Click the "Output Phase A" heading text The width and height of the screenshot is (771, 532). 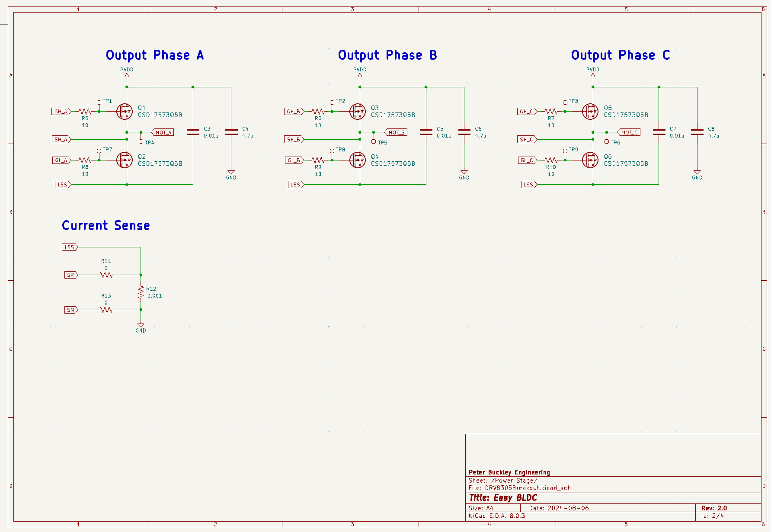point(155,55)
